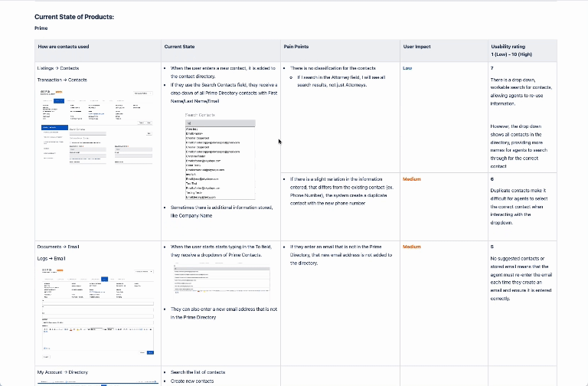Image resolution: width=588 pixels, height=386 pixels.
Task: Click the usability rating number 7
Action: (492, 68)
